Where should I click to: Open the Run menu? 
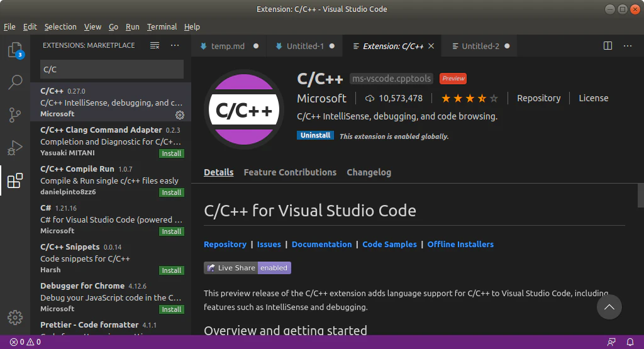point(132,26)
